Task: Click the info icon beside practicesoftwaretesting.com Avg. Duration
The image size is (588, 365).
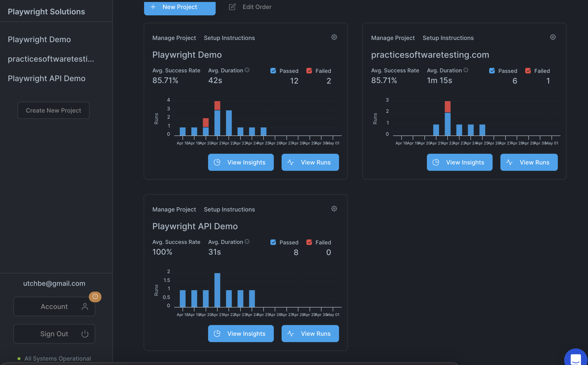Action: [466, 70]
